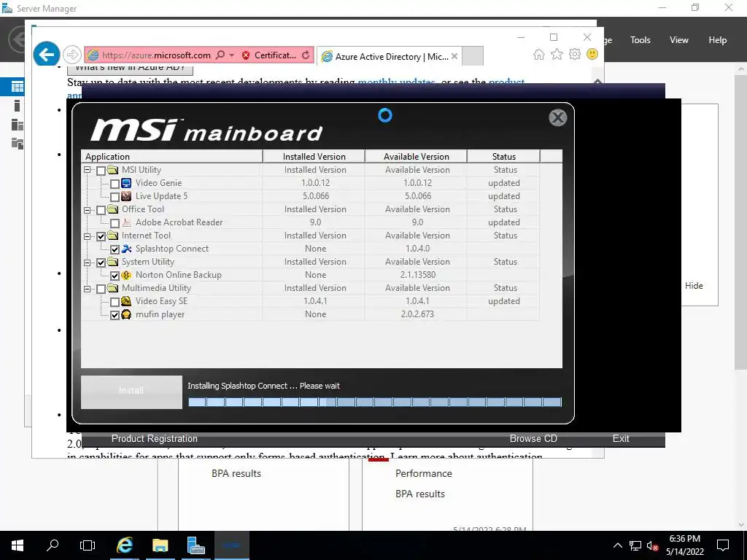
Task: Click Exit in the MSI window
Action: [621, 438]
